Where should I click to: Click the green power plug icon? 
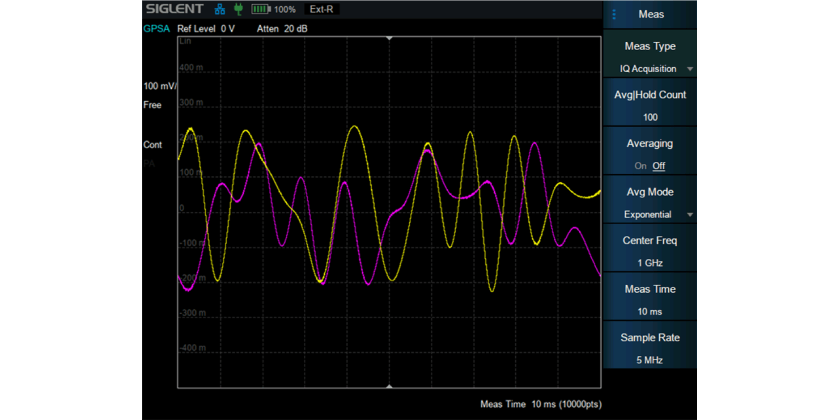(x=238, y=9)
